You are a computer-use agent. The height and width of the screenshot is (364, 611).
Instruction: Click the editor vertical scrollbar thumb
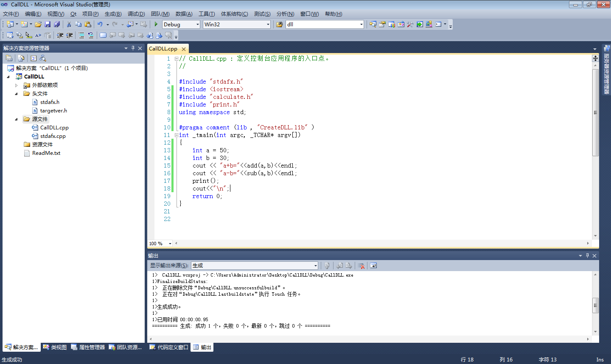tap(595, 113)
